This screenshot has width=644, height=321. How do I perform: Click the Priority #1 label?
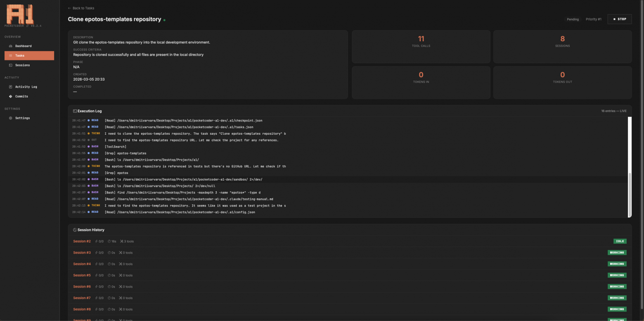coord(594,19)
